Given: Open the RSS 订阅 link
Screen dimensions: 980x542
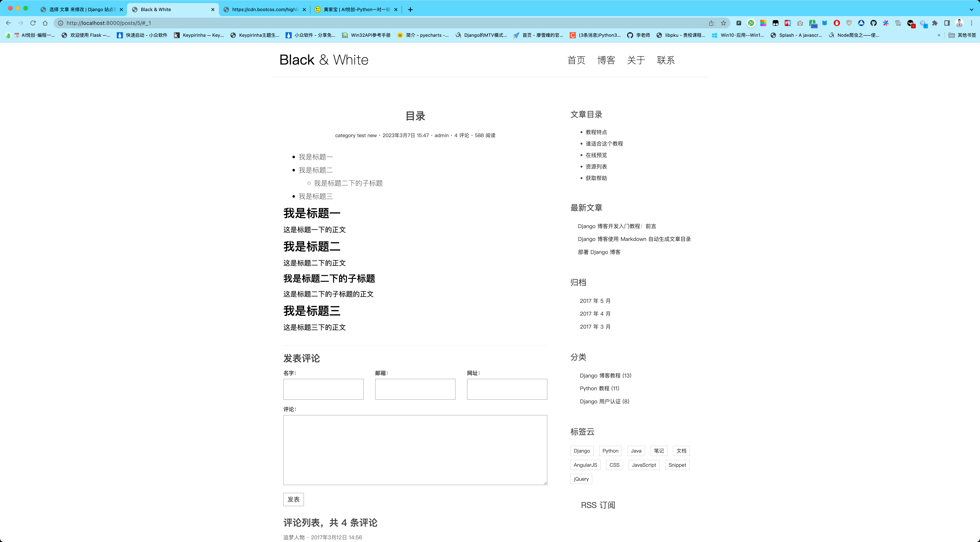Looking at the screenshot, I should pos(598,505).
